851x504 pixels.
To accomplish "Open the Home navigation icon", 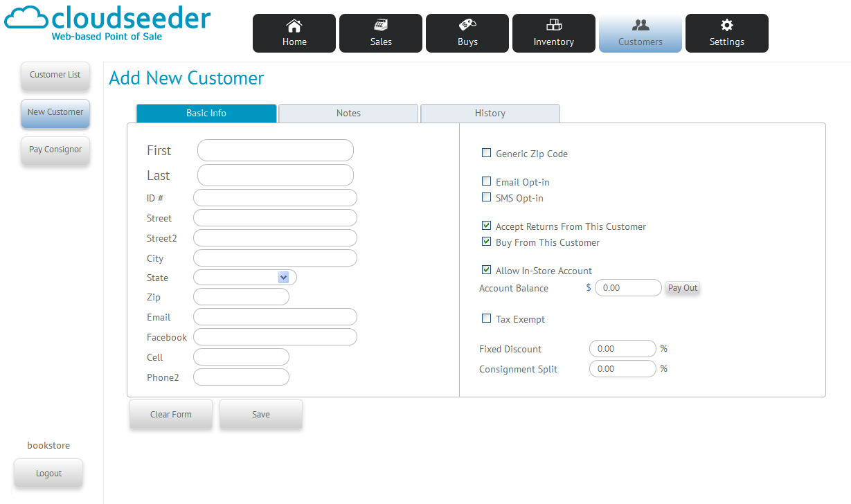I will pyautogui.click(x=294, y=26).
